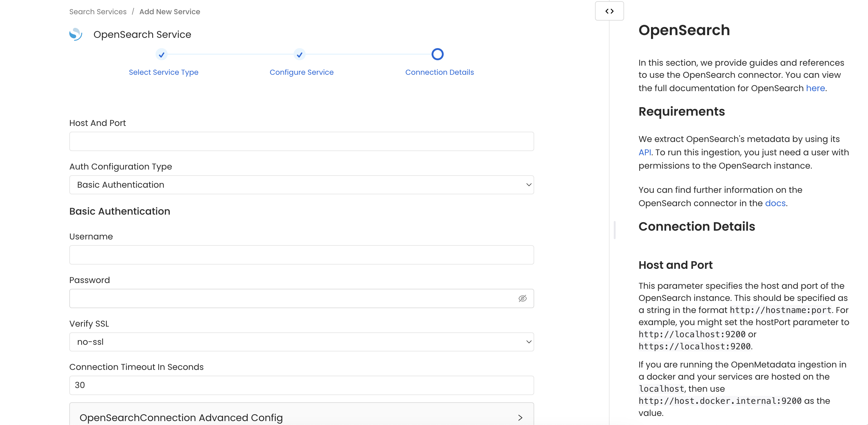Click the OpenSearch service logo icon
Viewport: 868px width, 425px height.
[75, 34]
